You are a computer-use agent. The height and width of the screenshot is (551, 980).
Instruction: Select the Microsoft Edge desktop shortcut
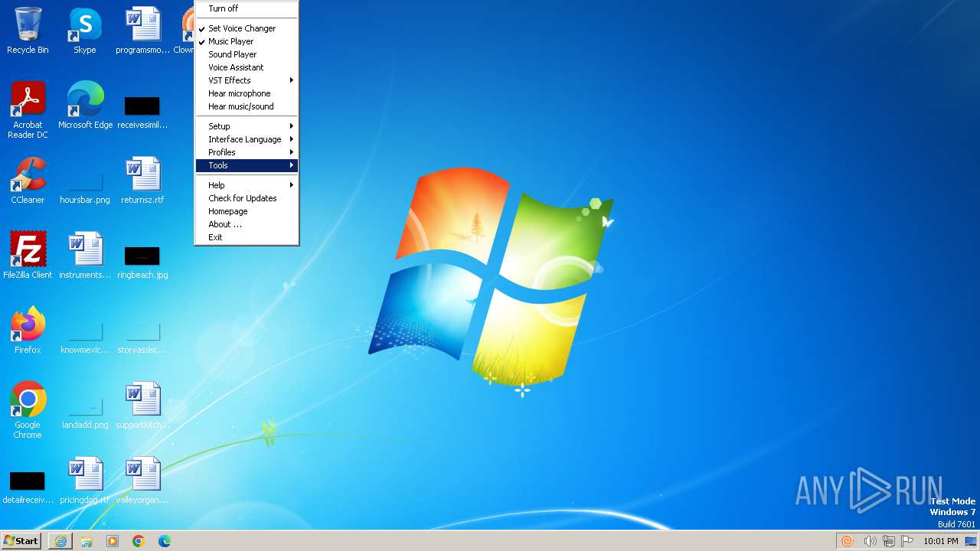coord(85,106)
